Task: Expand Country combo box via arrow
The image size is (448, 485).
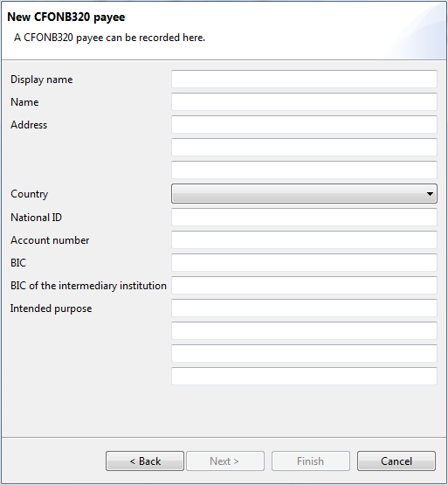Action: 430,194
